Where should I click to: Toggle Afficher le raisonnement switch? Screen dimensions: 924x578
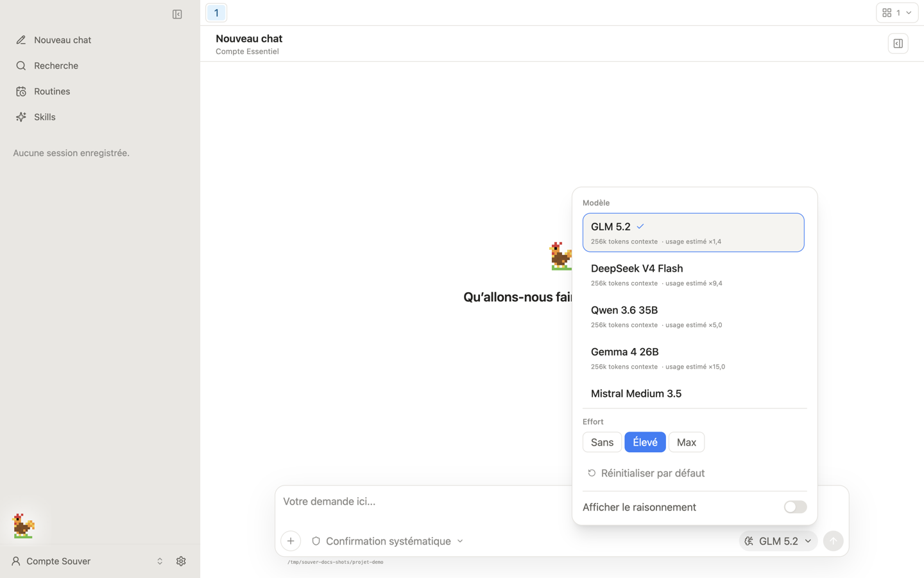coord(795,507)
